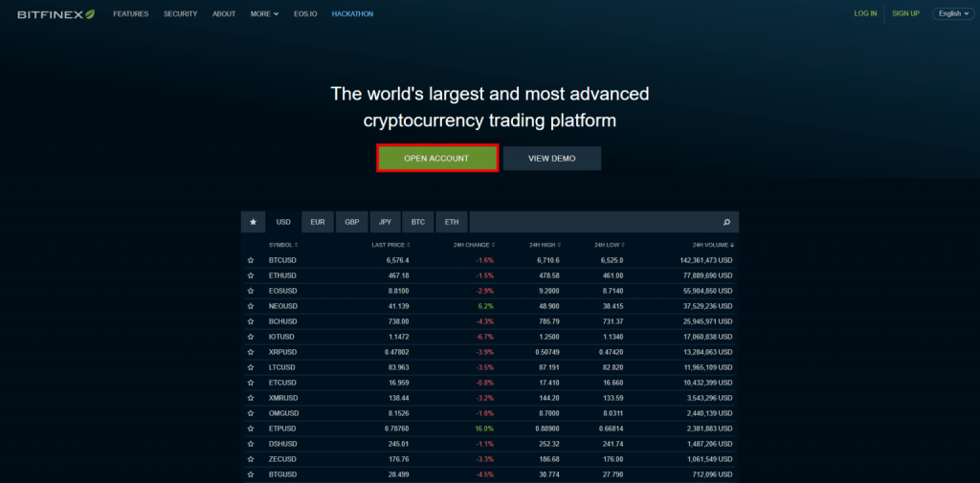Expand the MORE menu
This screenshot has height=483, width=980.
point(264,13)
